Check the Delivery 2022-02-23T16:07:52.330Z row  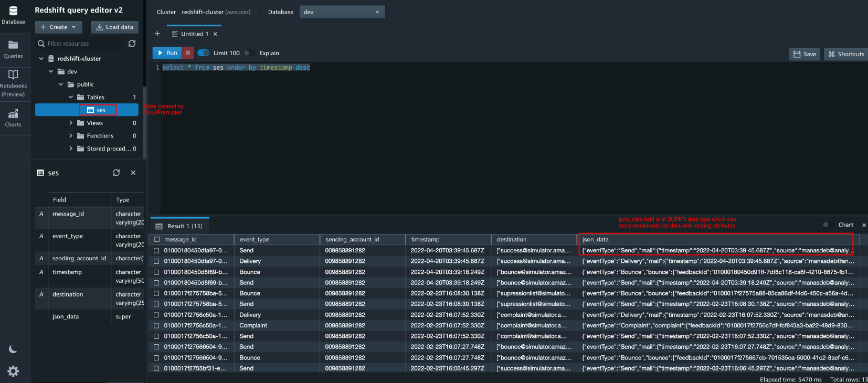tap(156, 315)
